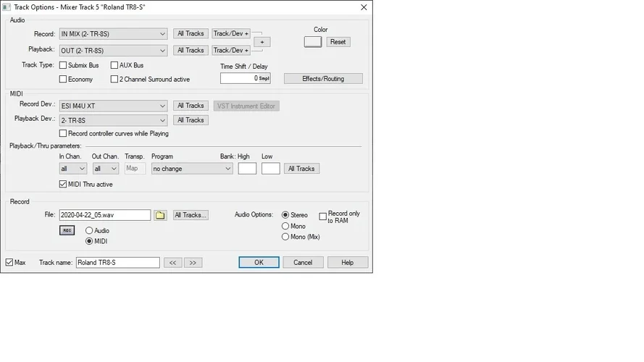Image resolution: width=644 pixels, height=362 pixels.
Task: Click Bank Low input field
Action: [x=271, y=169]
